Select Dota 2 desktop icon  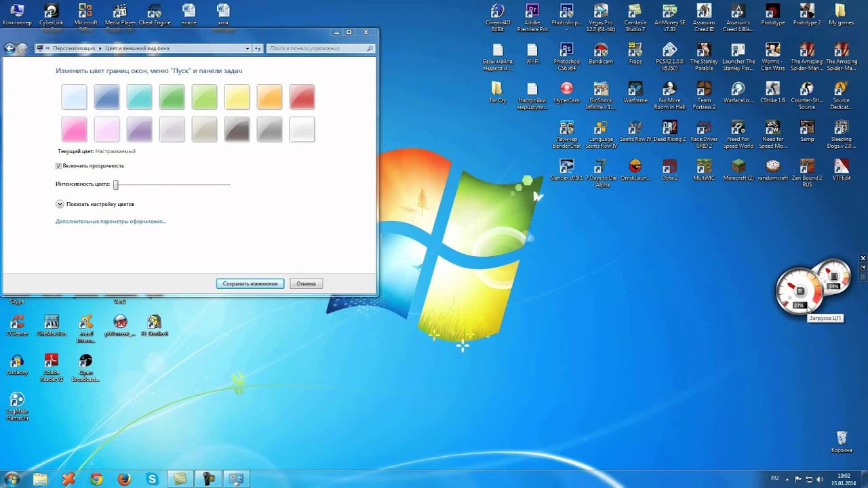tap(669, 169)
